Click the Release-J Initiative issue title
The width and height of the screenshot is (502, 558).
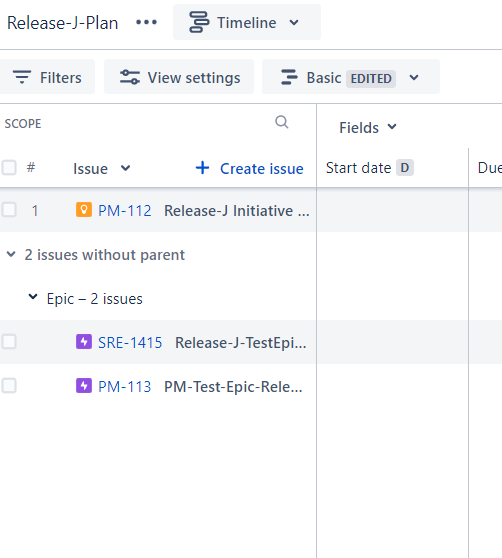point(236,211)
